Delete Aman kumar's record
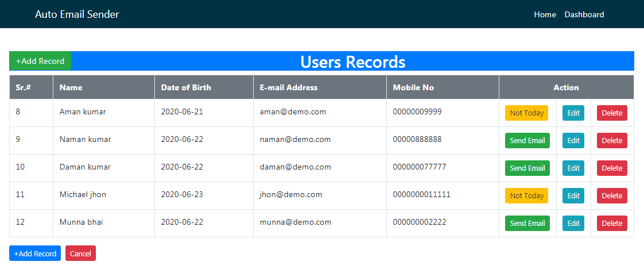Screen dimensions: 644x273 tap(612, 113)
